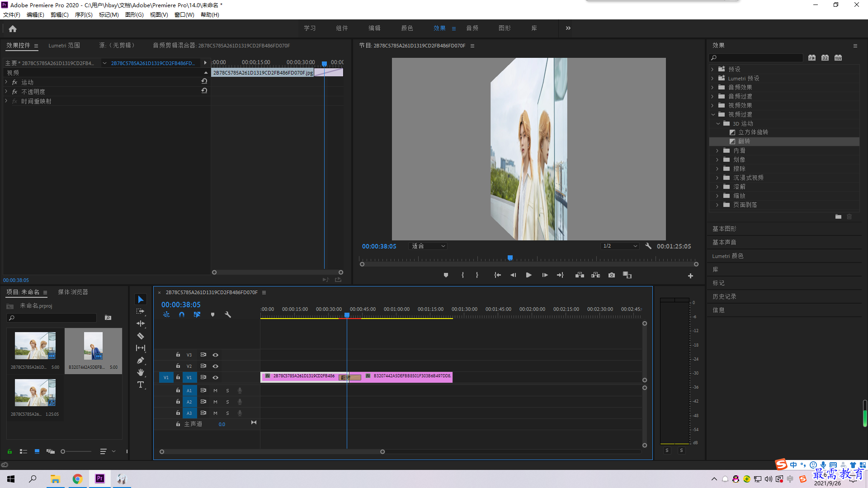
Task: Open program monitor wrench settings
Action: tap(648, 246)
